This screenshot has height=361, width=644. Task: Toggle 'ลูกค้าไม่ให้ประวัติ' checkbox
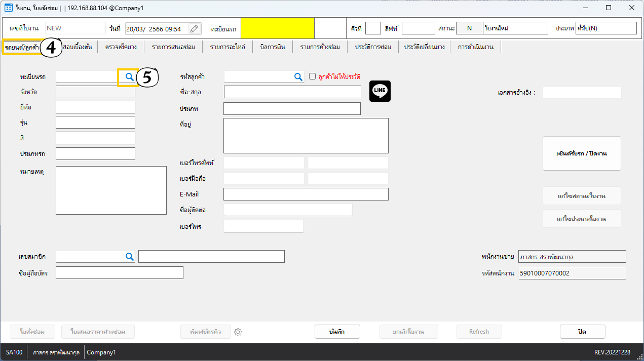coord(312,76)
